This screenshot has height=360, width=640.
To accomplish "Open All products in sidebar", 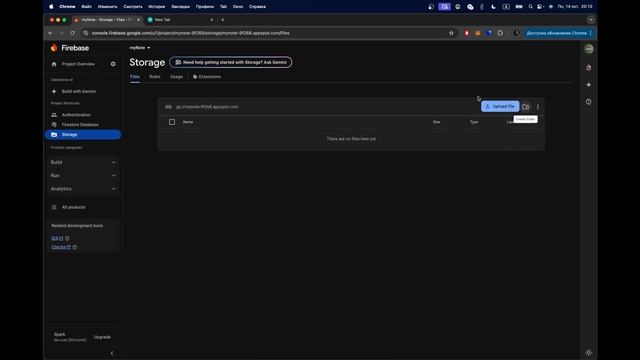I will click(x=73, y=207).
